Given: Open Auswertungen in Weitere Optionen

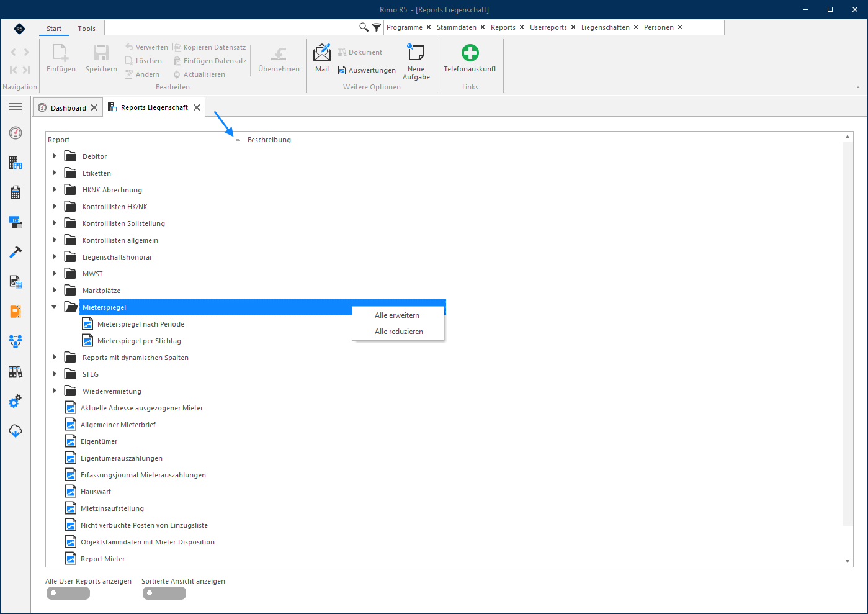Looking at the screenshot, I should [x=367, y=70].
